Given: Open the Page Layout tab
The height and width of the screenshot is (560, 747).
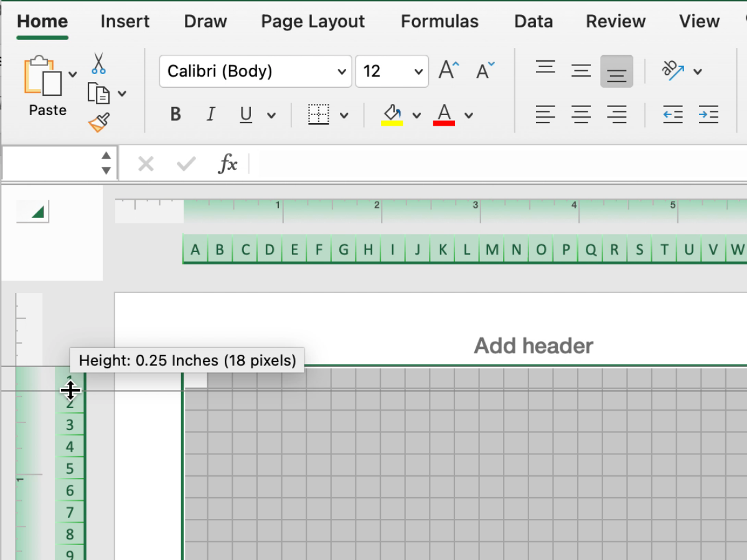Looking at the screenshot, I should 312,21.
